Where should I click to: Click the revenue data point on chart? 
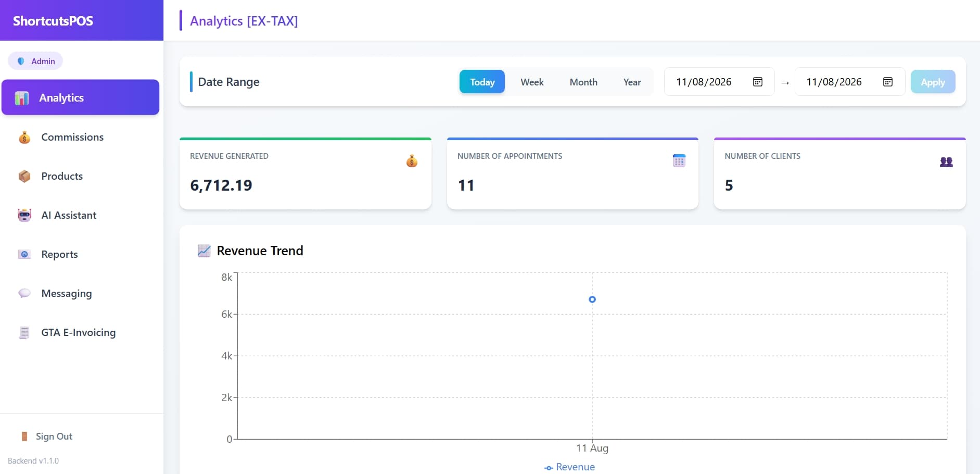click(592, 300)
